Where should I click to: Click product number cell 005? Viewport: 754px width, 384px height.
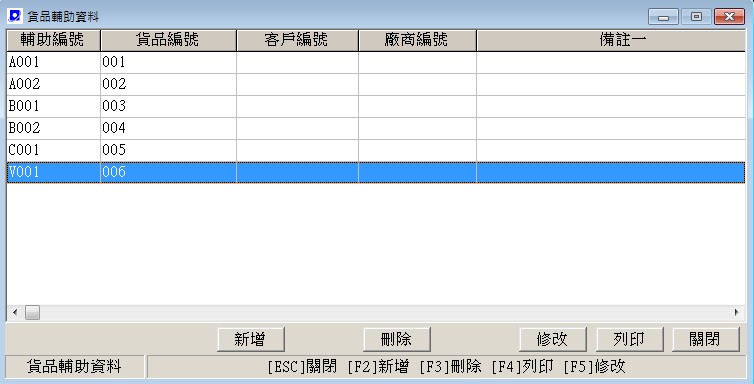click(x=168, y=151)
